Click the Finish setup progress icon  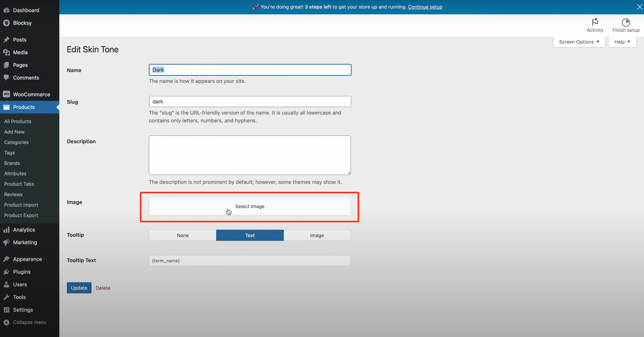coord(626,22)
